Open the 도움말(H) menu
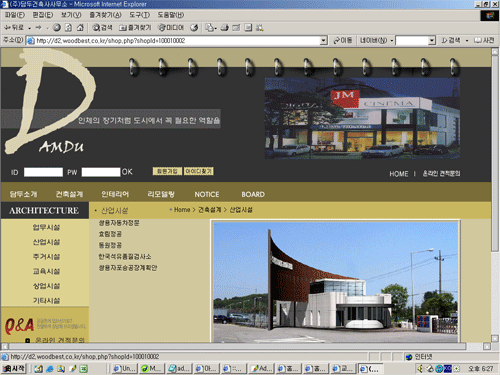500x375 pixels. 171,15
